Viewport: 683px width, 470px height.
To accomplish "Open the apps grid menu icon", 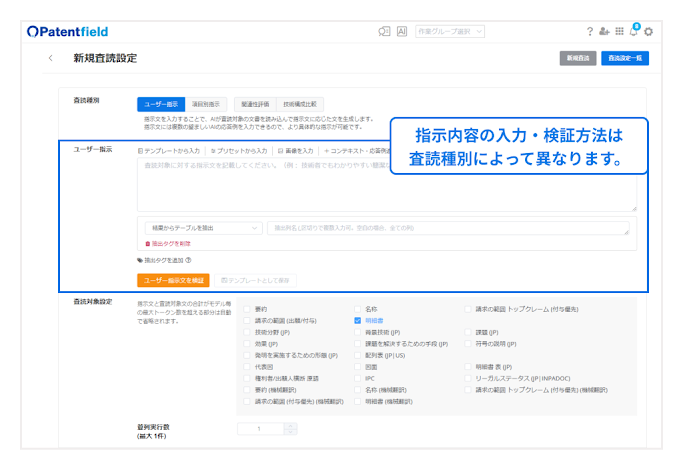I will point(619,32).
